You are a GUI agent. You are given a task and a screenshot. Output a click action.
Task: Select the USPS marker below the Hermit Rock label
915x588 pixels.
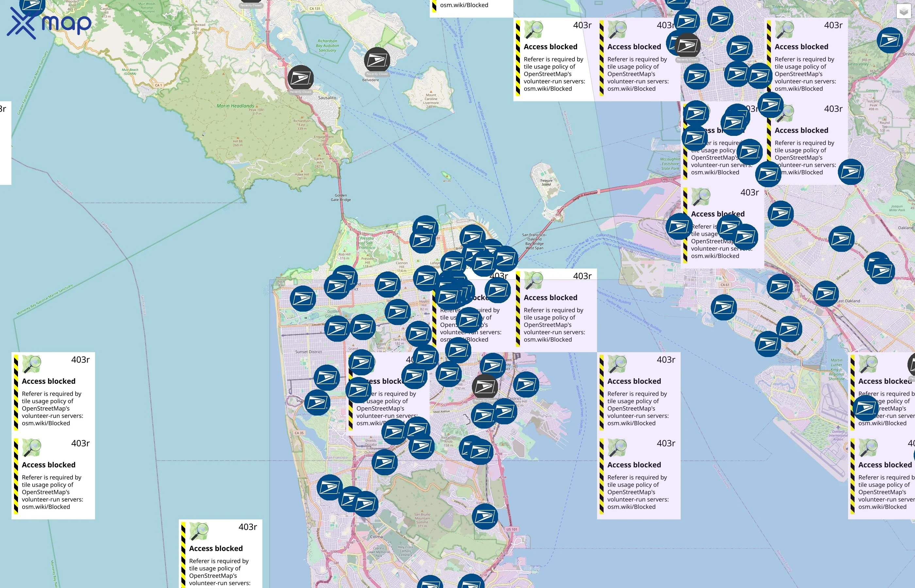[x=303, y=299]
